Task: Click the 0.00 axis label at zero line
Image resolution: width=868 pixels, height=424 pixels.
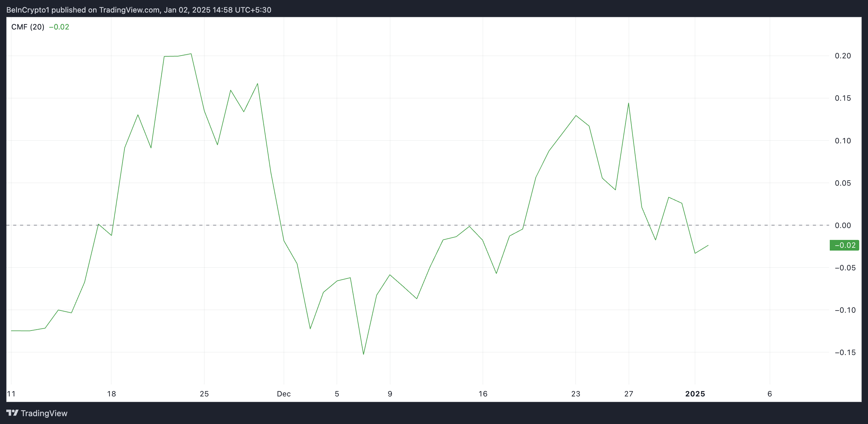Action: click(x=842, y=225)
